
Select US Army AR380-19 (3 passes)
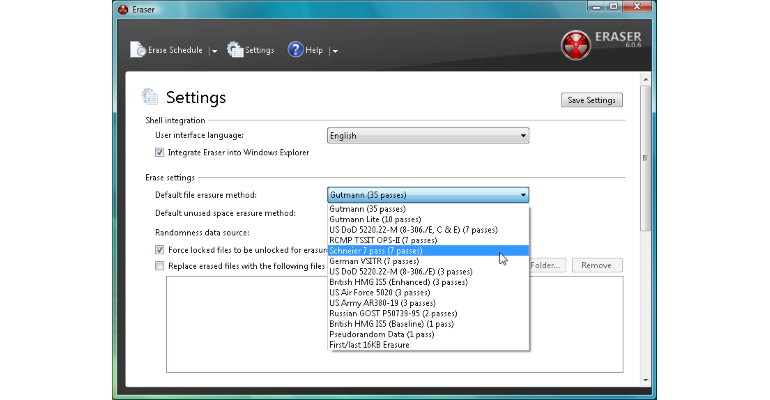[428, 303]
